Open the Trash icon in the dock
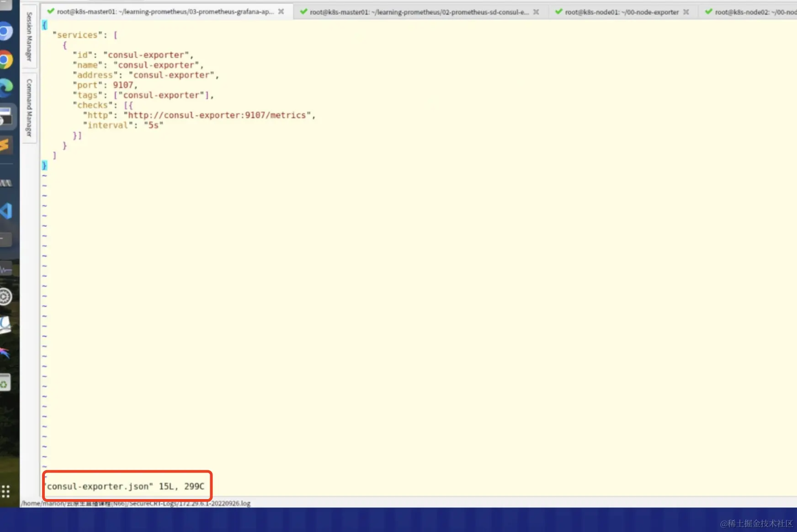 click(x=5, y=383)
